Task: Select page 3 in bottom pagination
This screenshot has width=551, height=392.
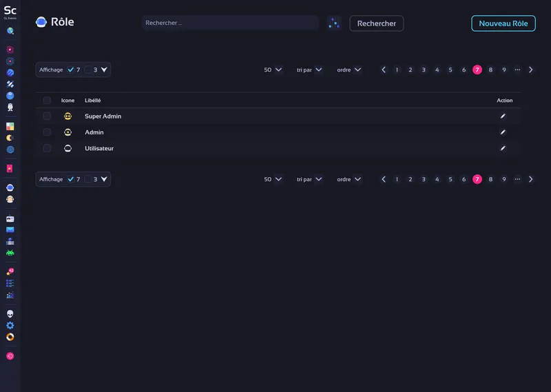Action: pyautogui.click(x=424, y=179)
